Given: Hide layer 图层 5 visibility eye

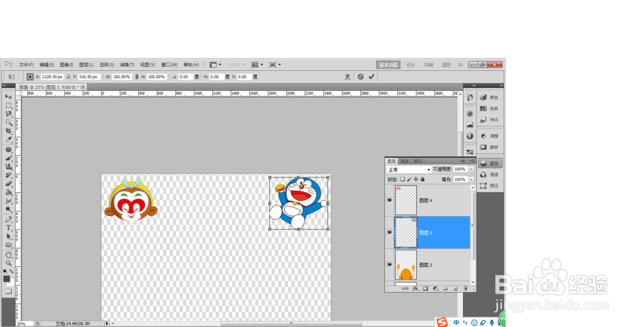Looking at the screenshot, I should pyautogui.click(x=390, y=232).
